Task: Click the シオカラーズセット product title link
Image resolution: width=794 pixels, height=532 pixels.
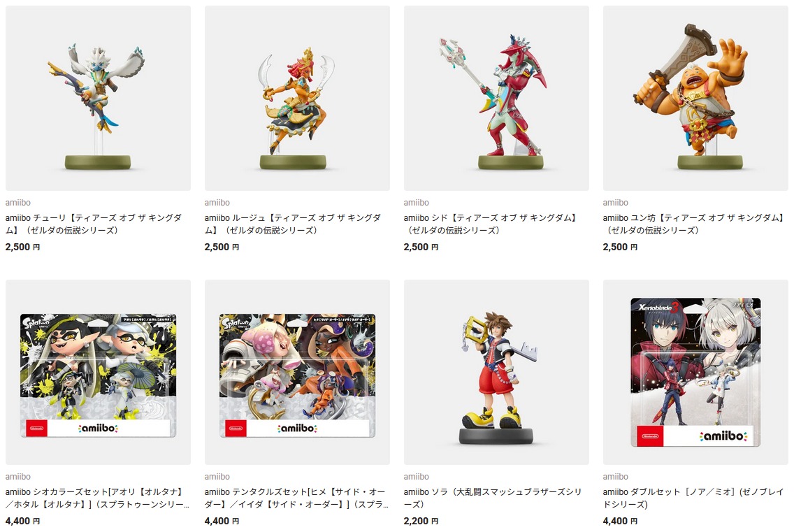Action: pos(97,498)
